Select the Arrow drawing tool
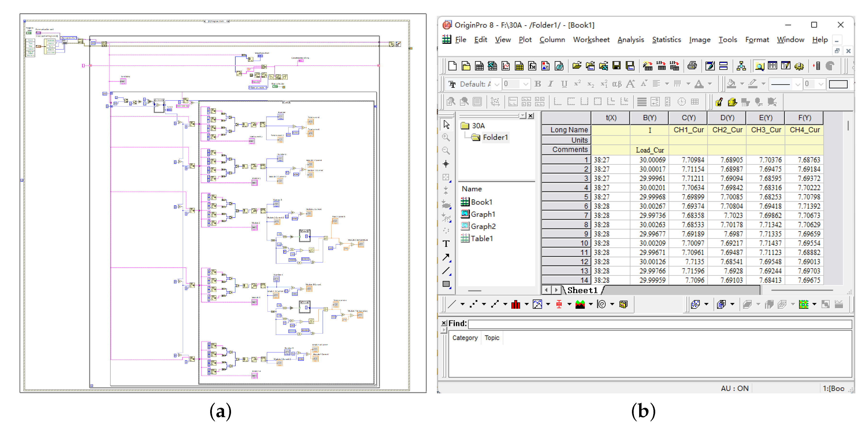Viewport: 868px width, 432px height. [446, 257]
